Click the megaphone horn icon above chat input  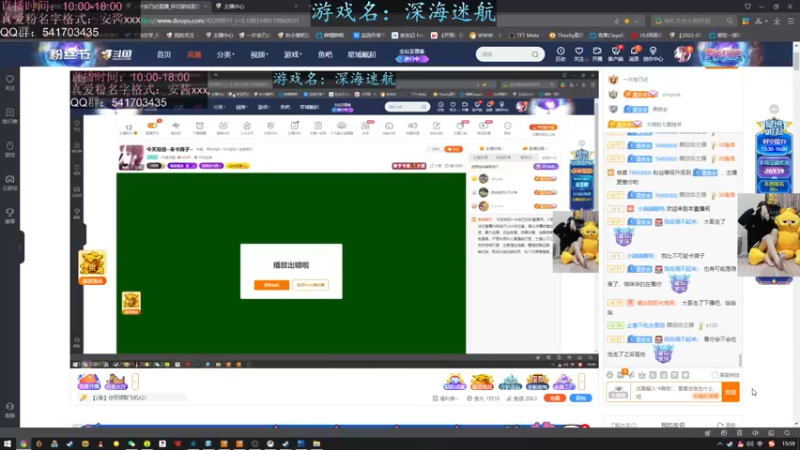(x=632, y=375)
